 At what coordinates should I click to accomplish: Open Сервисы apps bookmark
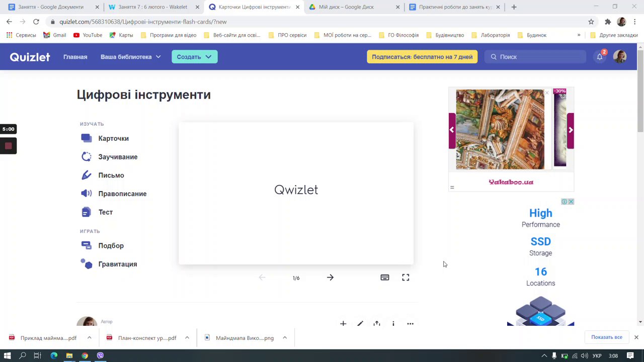coord(21,35)
